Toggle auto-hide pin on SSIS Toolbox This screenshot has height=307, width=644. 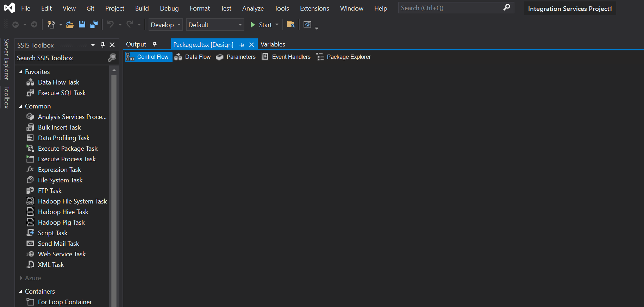[x=103, y=45]
